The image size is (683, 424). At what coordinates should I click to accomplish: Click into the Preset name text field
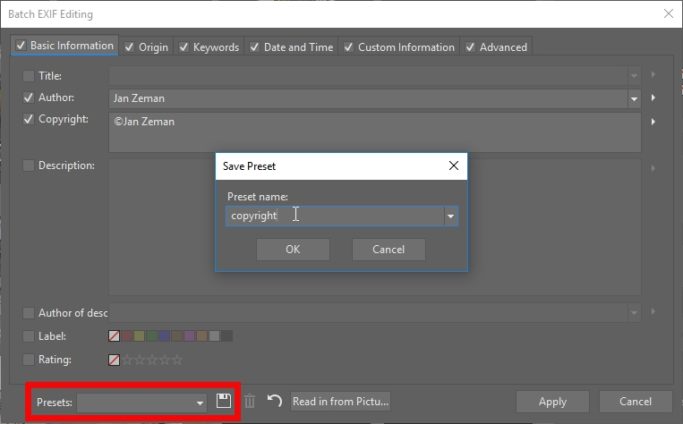click(x=335, y=216)
